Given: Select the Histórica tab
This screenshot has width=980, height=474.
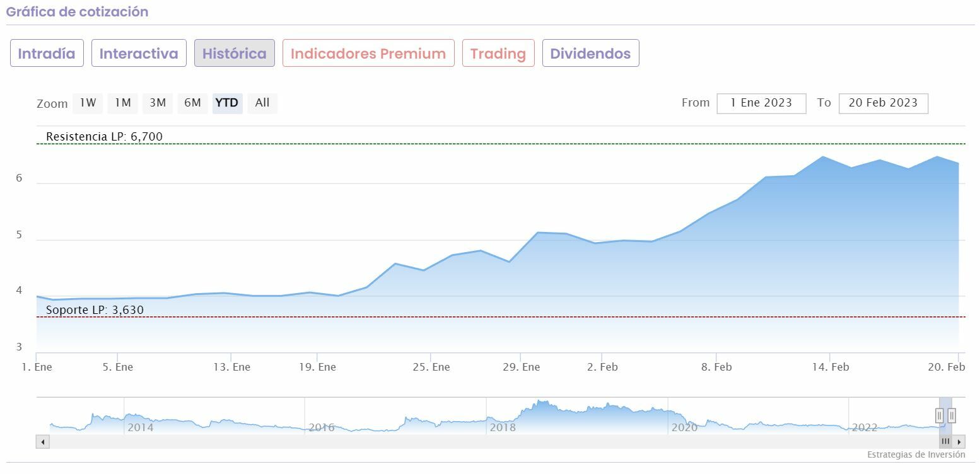Looking at the screenshot, I should pyautogui.click(x=234, y=54).
